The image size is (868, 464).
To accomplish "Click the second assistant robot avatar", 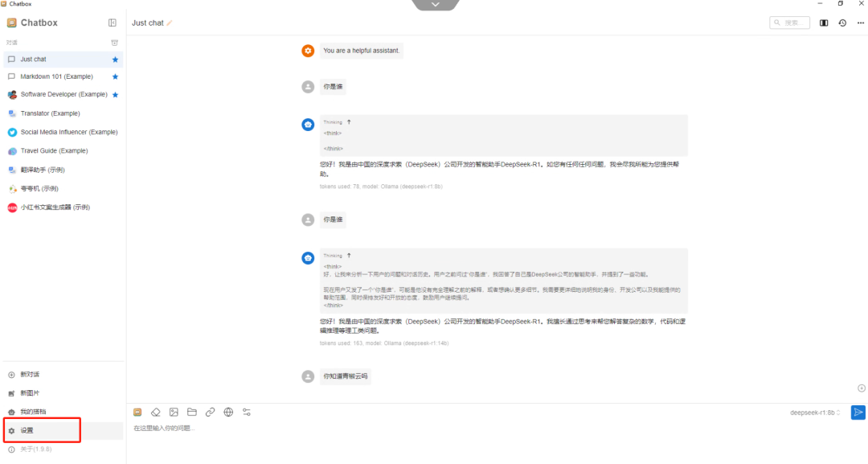I will [308, 258].
